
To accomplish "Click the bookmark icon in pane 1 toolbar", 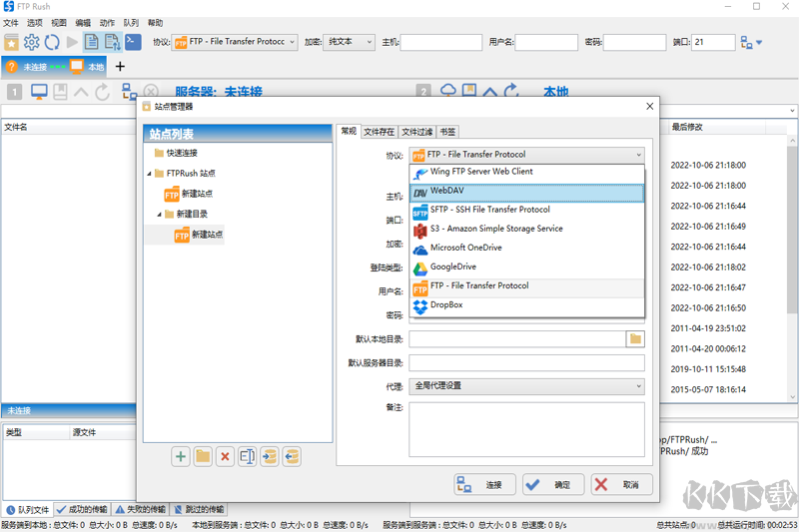I will [x=60, y=92].
